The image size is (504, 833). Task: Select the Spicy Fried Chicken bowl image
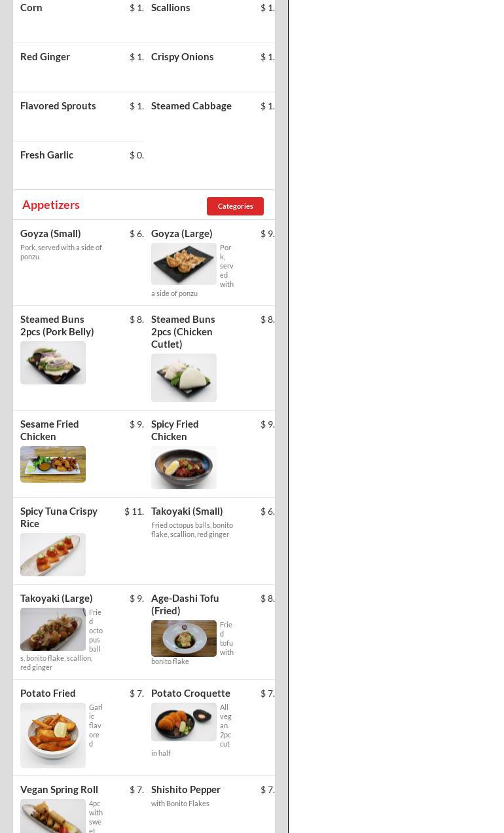[184, 468]
